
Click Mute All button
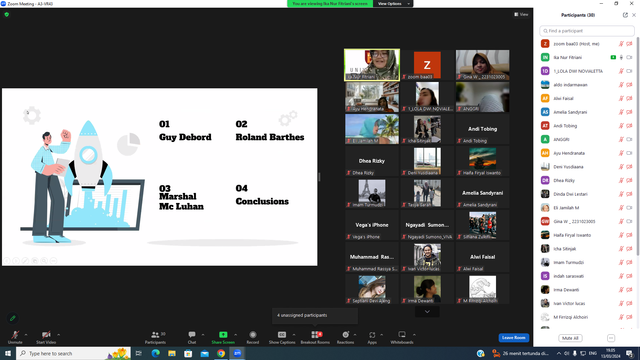pos(570,338)
